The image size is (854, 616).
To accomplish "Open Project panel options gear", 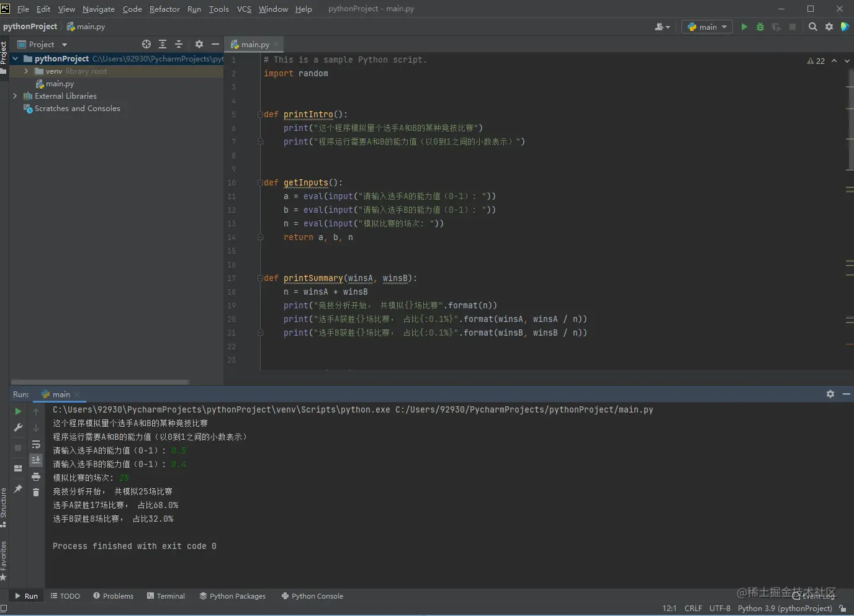I will click(199, 44).
